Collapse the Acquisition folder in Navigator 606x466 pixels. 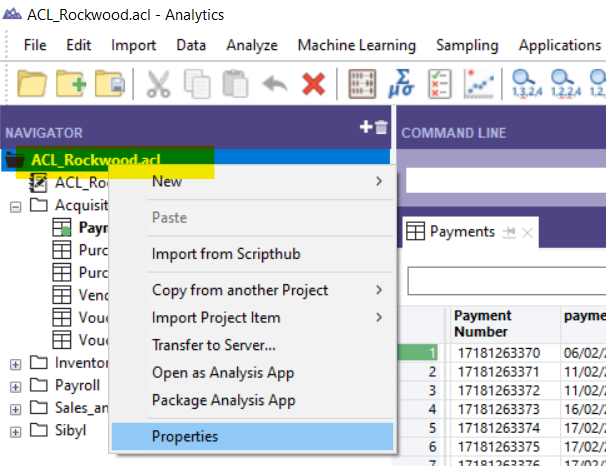coord(15,205)
